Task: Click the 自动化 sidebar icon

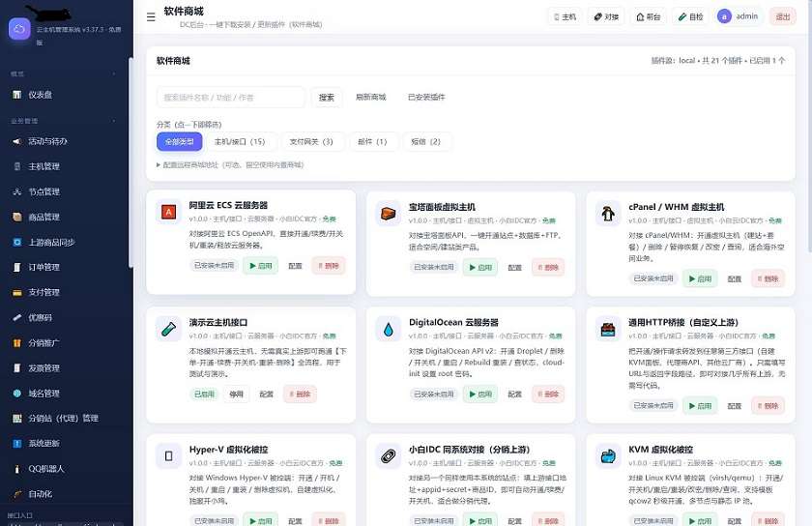Action: (17, 494)
